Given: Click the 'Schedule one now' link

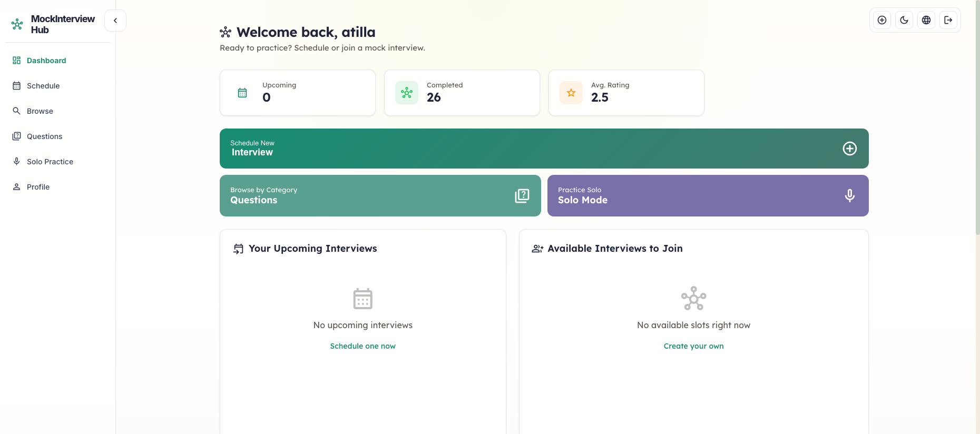Looking at the screenshot, I should 363,346.
